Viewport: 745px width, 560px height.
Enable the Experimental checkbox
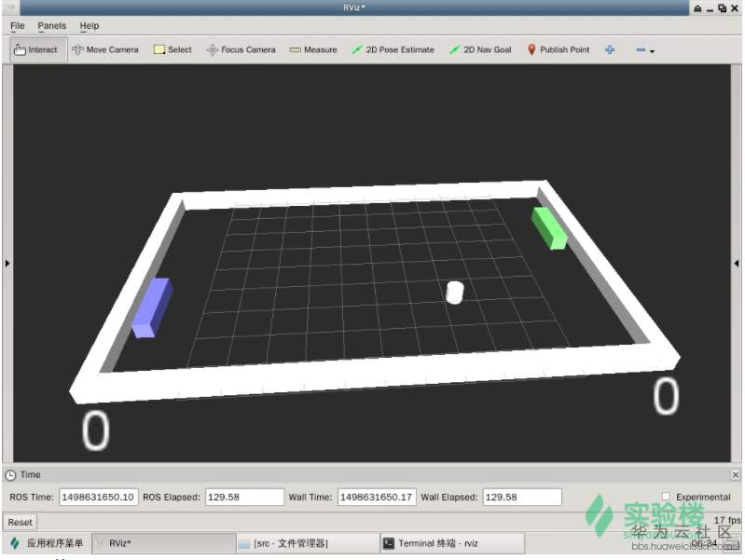[666, 497]
